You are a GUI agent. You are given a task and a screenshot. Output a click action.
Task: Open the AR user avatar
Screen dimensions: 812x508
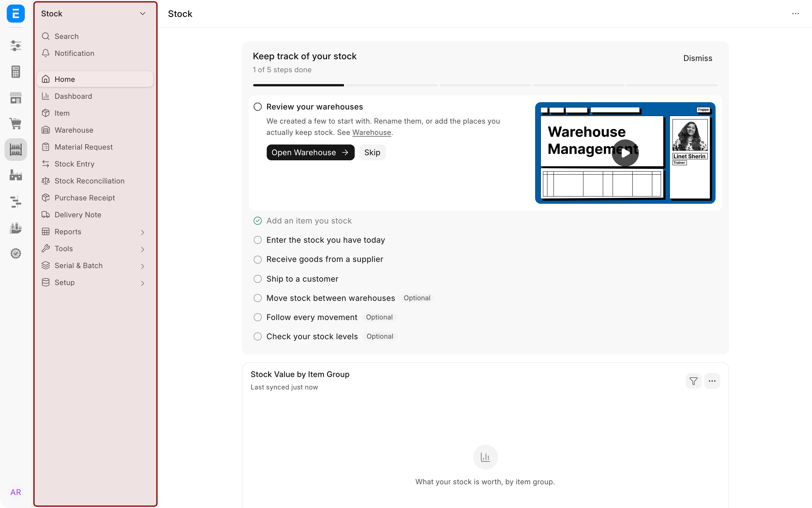tap(16, 492)
